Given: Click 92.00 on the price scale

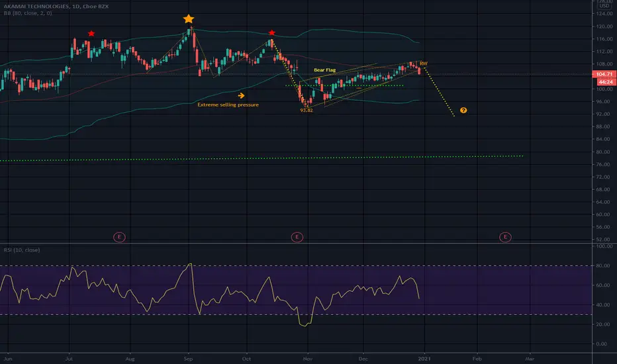Looking at the screenshot, I should click(x=604, y=114).
